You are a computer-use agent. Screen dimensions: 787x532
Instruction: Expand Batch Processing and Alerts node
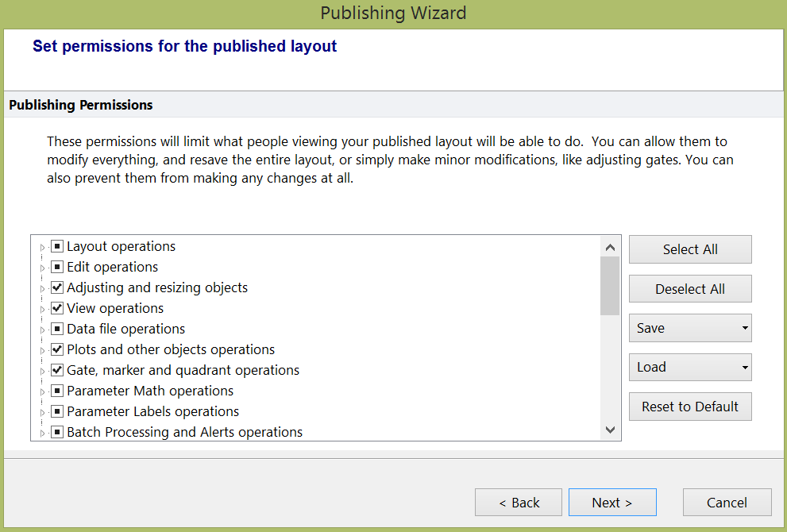point(43,434)
